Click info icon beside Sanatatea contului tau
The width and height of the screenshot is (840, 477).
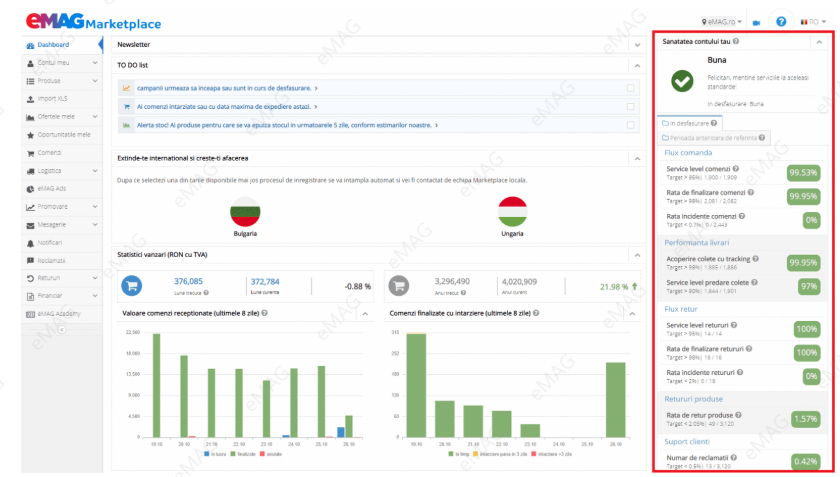tap(735, 42)
